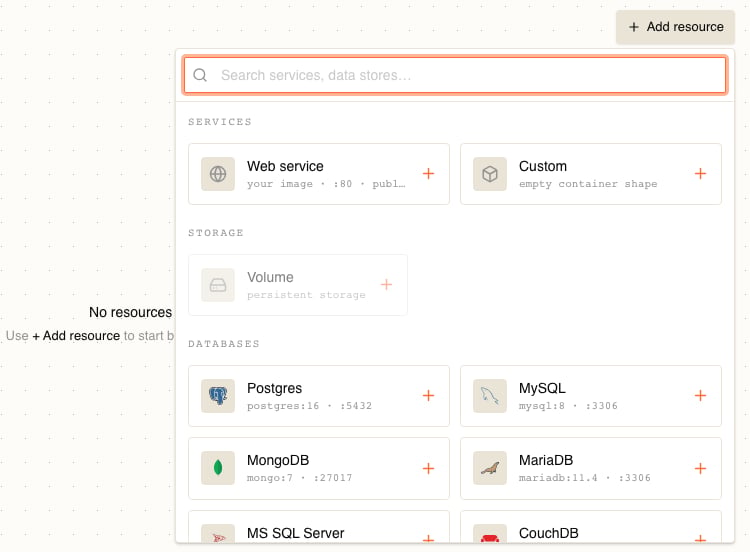Click 'empty container shape' subtitle text

click(588, 184)
